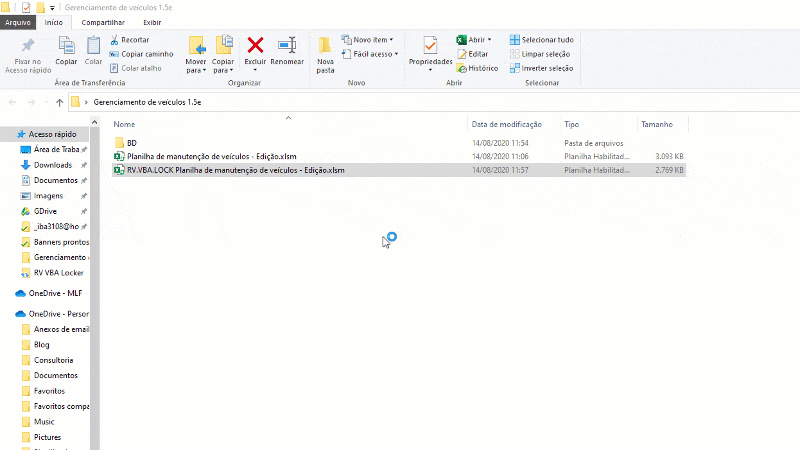The height and width of the screenshot is (450, 800).
Task: Click Selecionar tudo in the ribbon
Action: [x=541, y=40]
